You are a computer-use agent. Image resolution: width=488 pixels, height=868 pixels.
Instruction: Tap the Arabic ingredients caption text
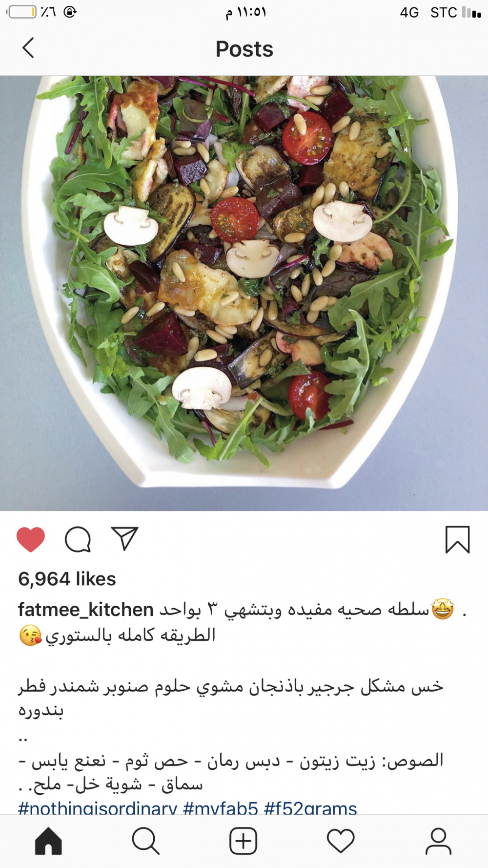231,698
